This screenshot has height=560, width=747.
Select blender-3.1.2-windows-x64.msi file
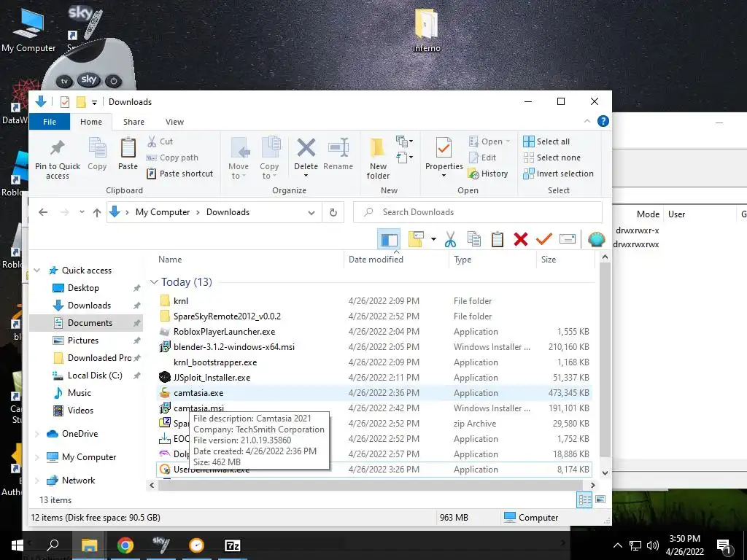234,347
